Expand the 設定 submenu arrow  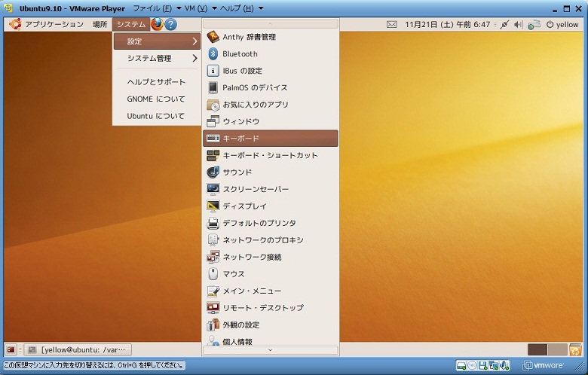pyautogui.click(x=194, y=41)
